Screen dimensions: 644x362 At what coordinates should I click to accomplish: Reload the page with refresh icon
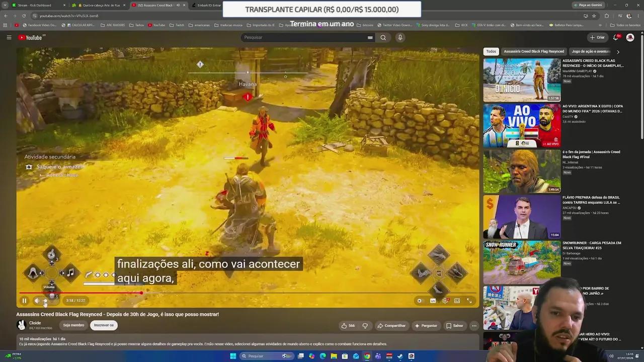pyautogui.click(x=25, y=16)
